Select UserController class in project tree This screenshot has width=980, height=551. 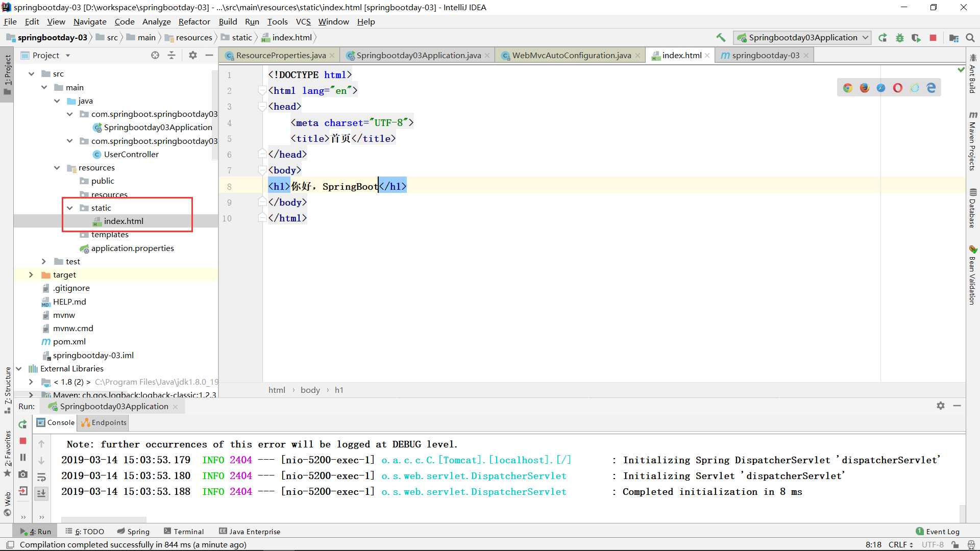[x=131, y=154]
